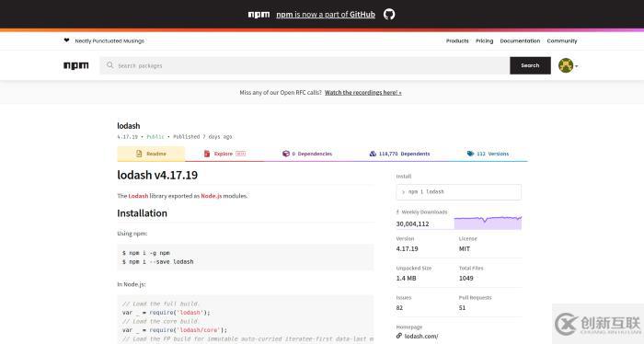Open 'npm is now a part of GitHub' link
Screen dimensions: 644x344
pyautogui.click(x=326, y=15)
